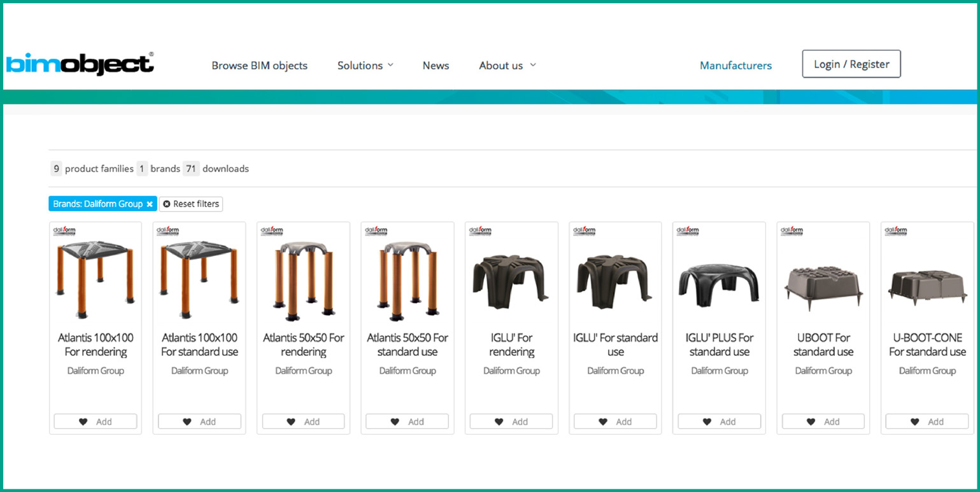Remove the Daliform Group brand filter
The image size is (980, 492).
pyautogui.click(x=150, y=204)
